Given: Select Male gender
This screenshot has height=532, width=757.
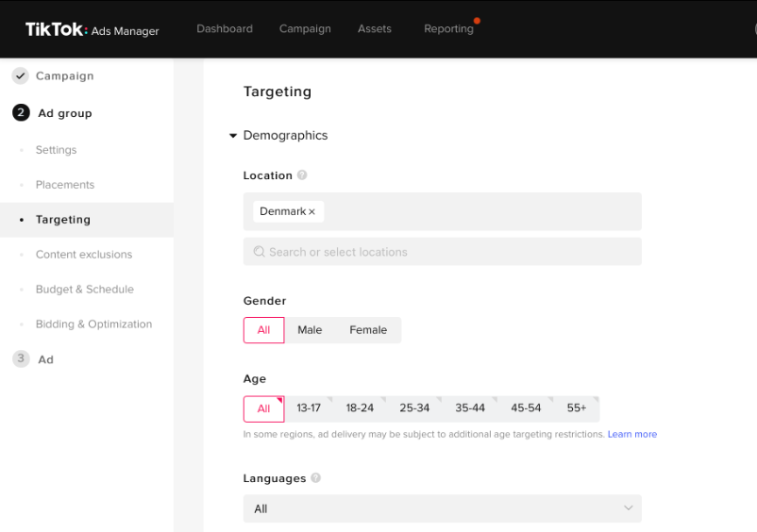Looking at the screenshot, I should (x=310, y=330).
